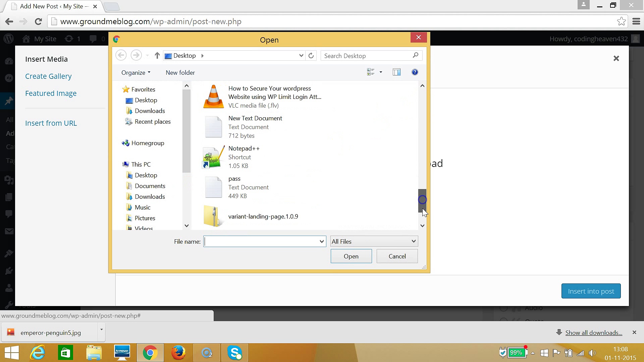
Task: Open Firefox from the taskbar
Action: pos(178,353)
